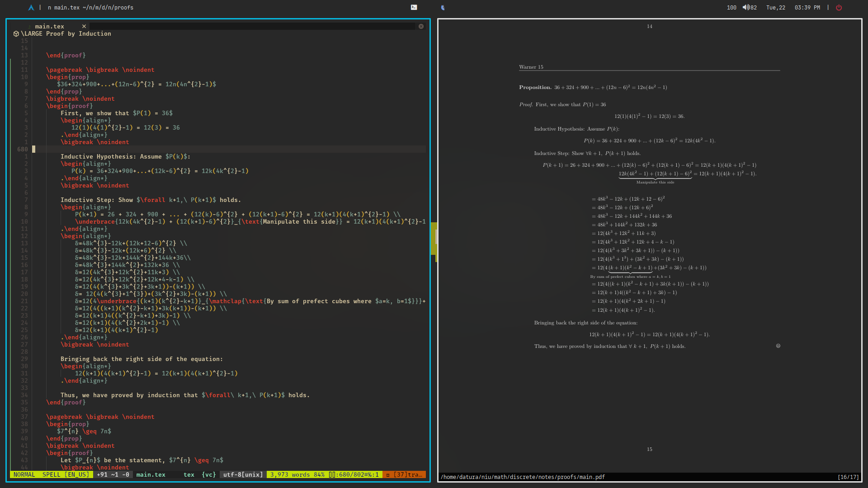868x488 pixels.
Task: Click the crescent moon icon in top bar
Action: (443, 8)
